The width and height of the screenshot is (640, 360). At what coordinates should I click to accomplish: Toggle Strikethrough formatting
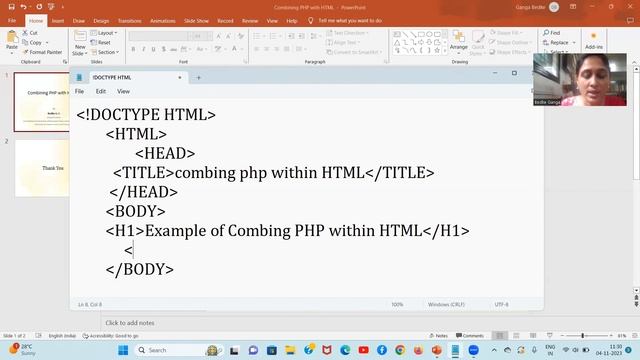[173, 49]
